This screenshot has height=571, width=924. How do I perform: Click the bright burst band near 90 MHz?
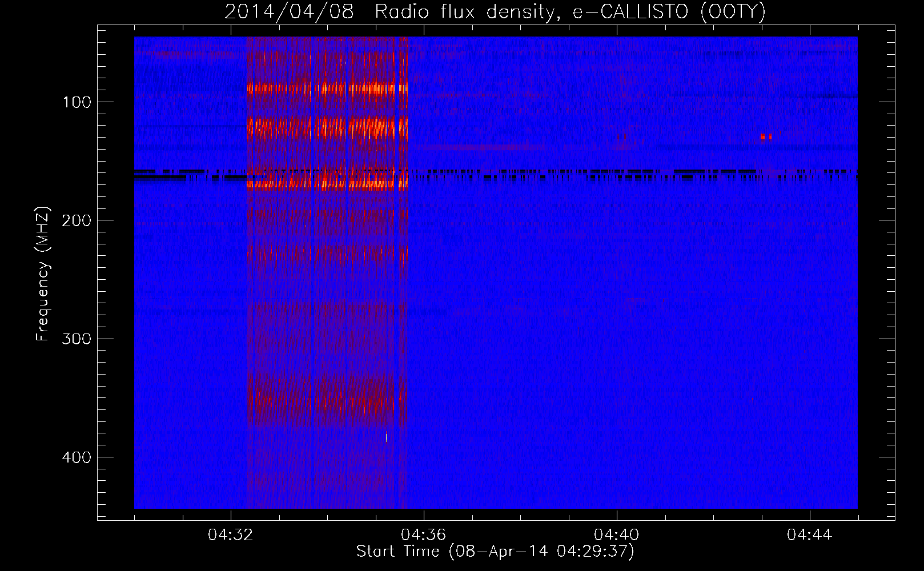tap(327, 89)
